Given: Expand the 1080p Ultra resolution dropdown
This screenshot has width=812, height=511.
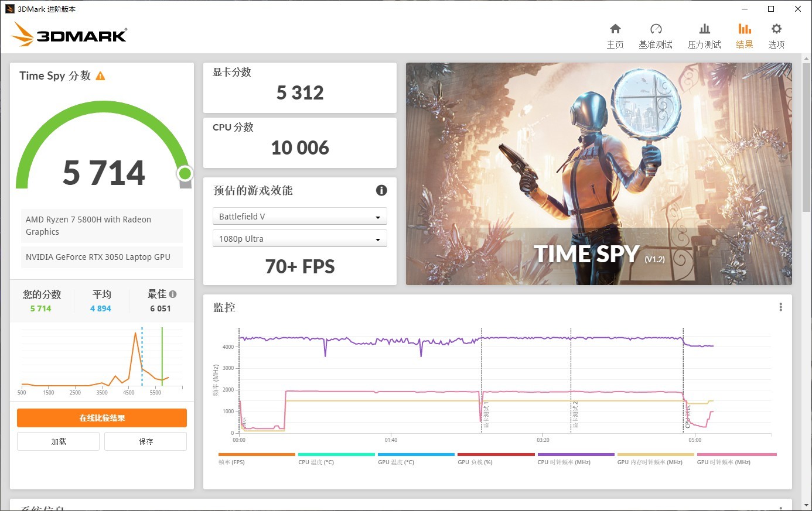Looking at the screenshot, I should click(299, 239).
